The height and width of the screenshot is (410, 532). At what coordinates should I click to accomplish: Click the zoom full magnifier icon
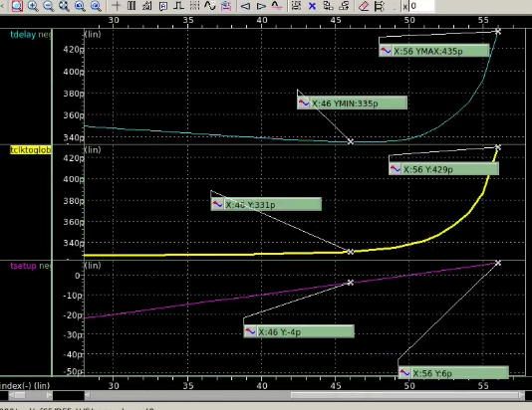(x=64, y=6)
